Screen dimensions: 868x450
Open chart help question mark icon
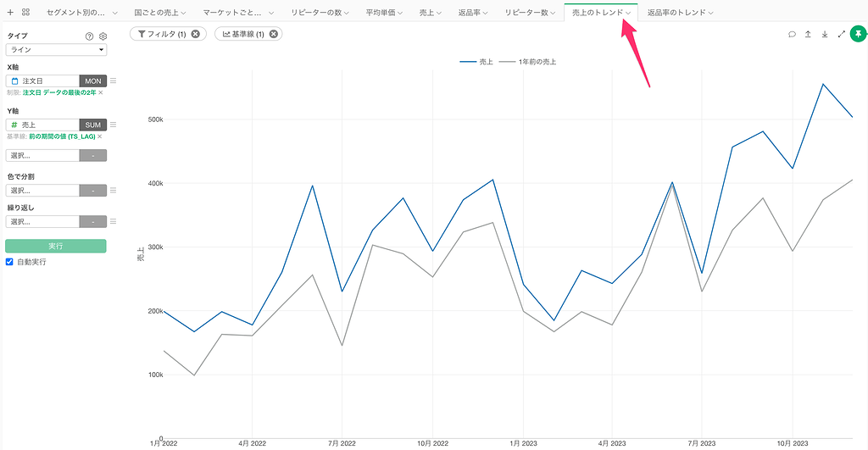[x=89, y=36]
